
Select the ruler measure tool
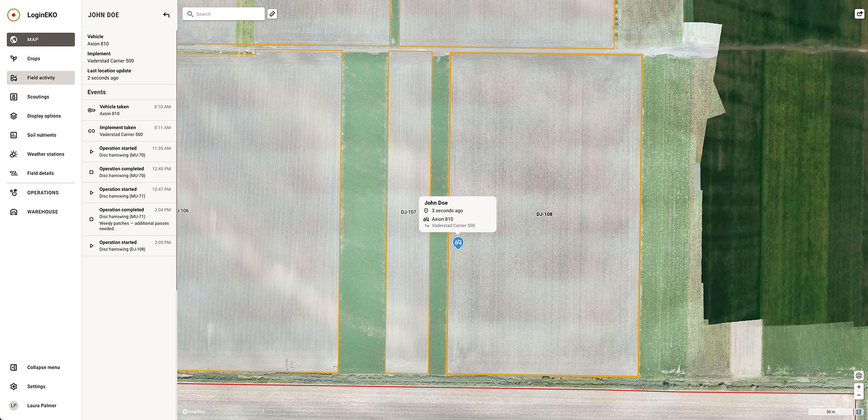pyautogui.click(x=272, y=14)
